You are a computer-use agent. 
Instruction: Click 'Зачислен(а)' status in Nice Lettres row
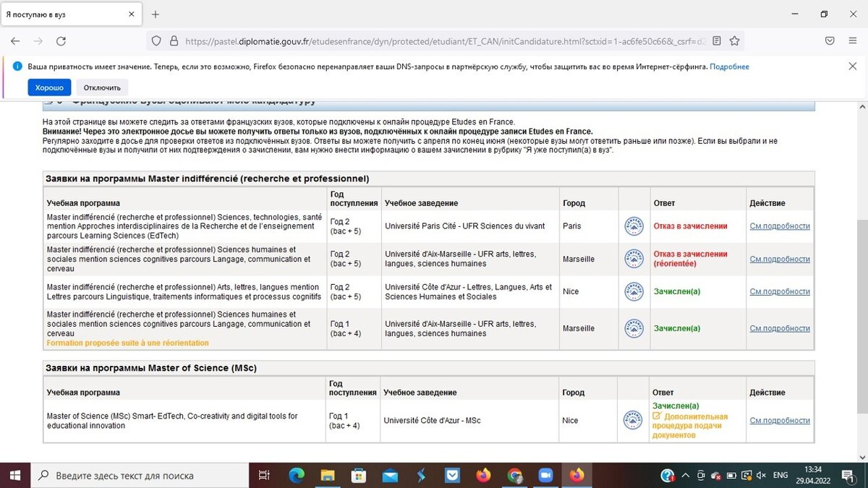(677, 291)
